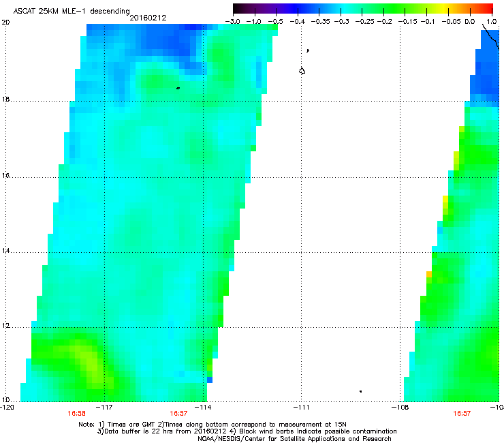Image resolution: width=504 pixels, height=443 pixels.
Task: Click the colorbar label -0.5
Action: click(275, 22)
